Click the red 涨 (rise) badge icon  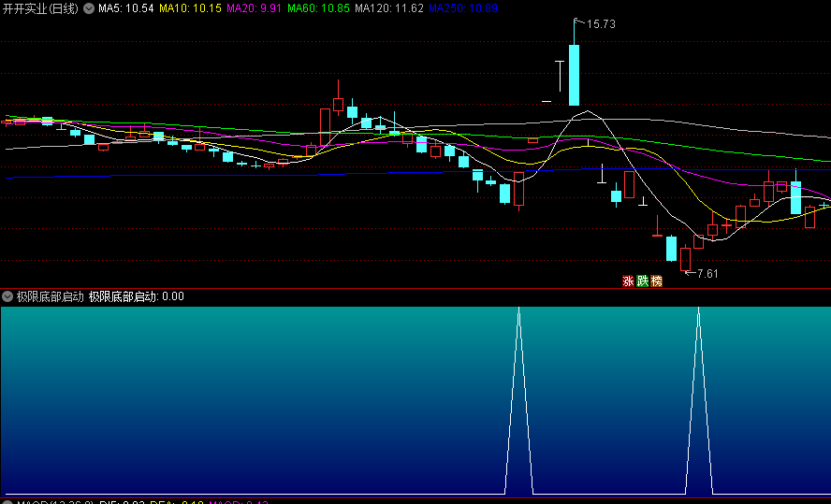[628, 281]
